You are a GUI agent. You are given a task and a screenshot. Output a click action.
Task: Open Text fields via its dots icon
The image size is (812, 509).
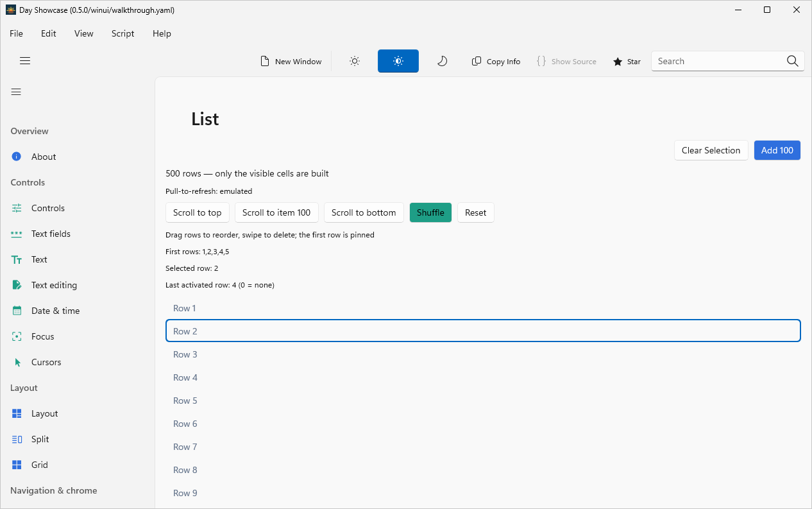[x=17, y=234]
